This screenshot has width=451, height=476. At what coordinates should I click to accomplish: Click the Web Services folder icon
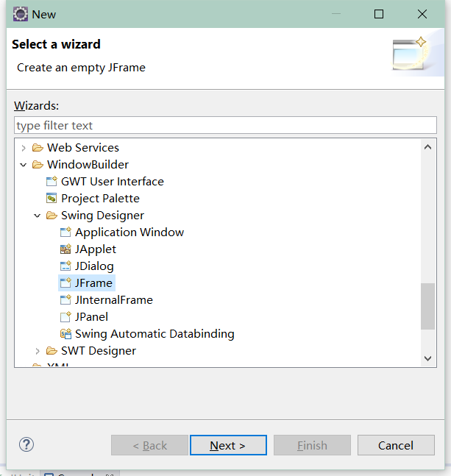click(x=38, y=148)
